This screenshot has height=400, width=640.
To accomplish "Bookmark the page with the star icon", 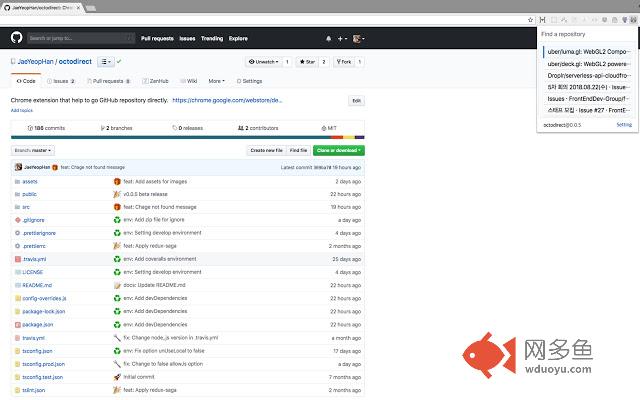I will [530, 20].
